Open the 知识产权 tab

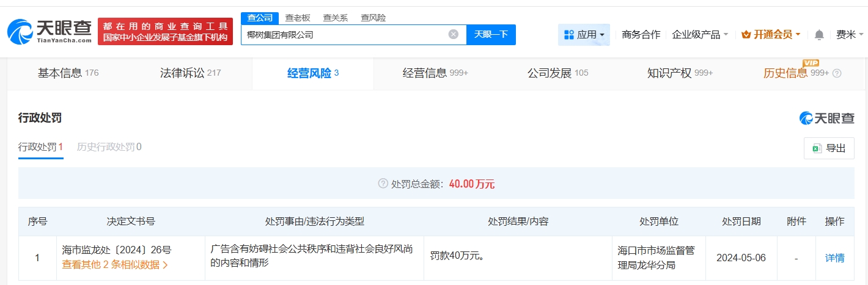(x=680, y=73)
